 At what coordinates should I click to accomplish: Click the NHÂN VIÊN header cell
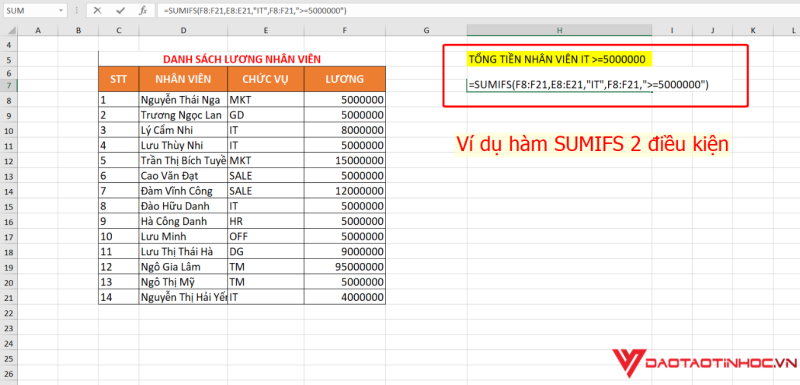click(x=183, y=79)
